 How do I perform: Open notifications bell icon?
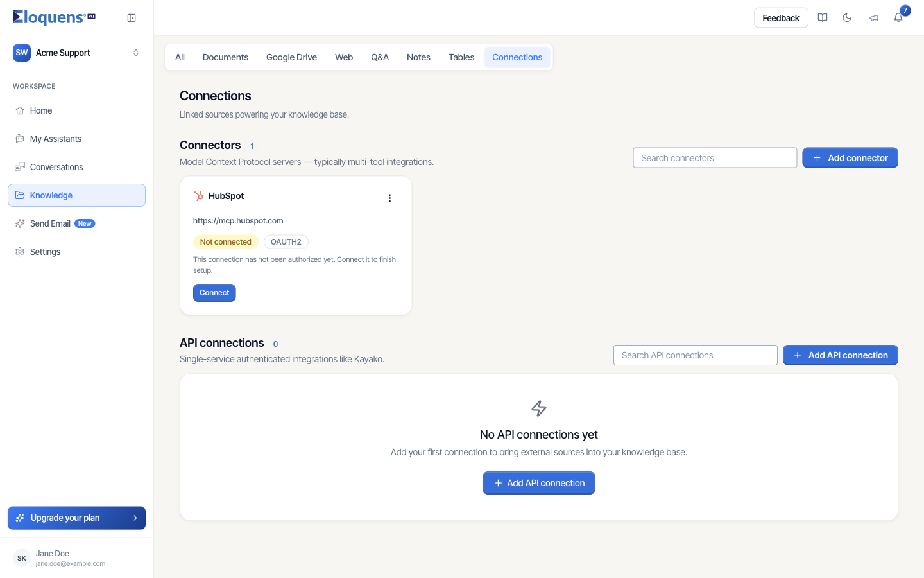(x=898, y=18)
